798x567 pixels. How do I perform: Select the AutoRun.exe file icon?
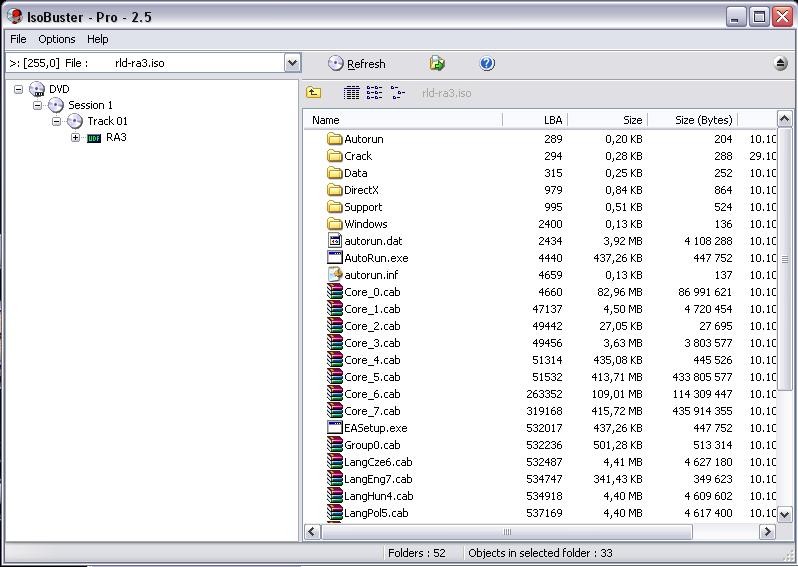click(x=334, y=258)
